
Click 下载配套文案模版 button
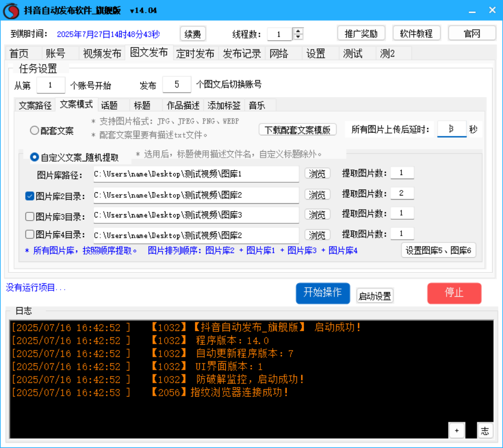297,130
